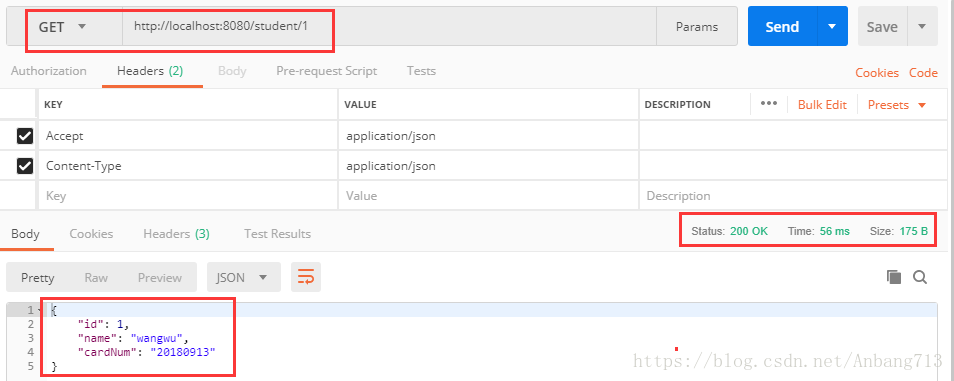Toggle the wrap lines icon
The width and height of the screenshot is (954, 381).
(x=305, y=278)
